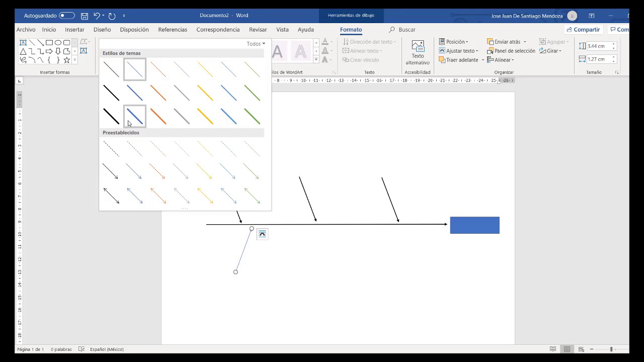The height and width of the screenshot is (362, 644).
Task: Open the Revisar tab
Action: click(258, 30)
